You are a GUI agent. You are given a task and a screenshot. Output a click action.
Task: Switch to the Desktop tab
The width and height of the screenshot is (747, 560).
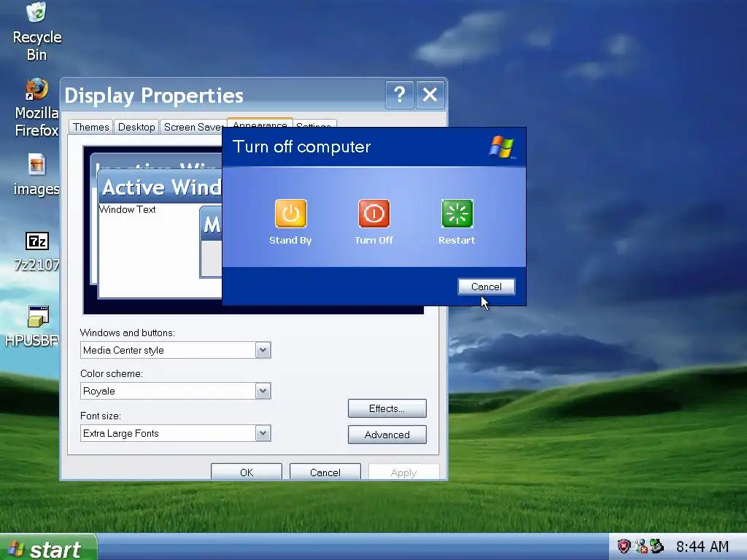tap(136, 127)
